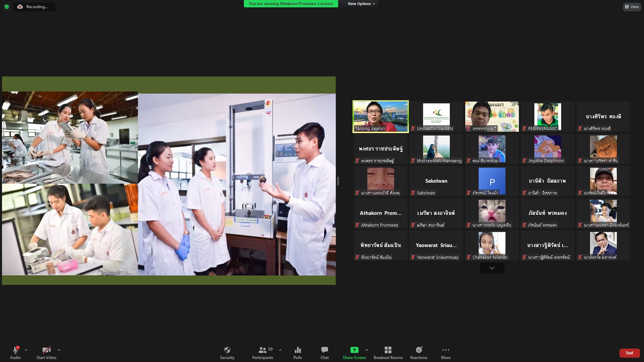Open the Reactions picker
Screen dimensions: 644x362
point(419,353)
